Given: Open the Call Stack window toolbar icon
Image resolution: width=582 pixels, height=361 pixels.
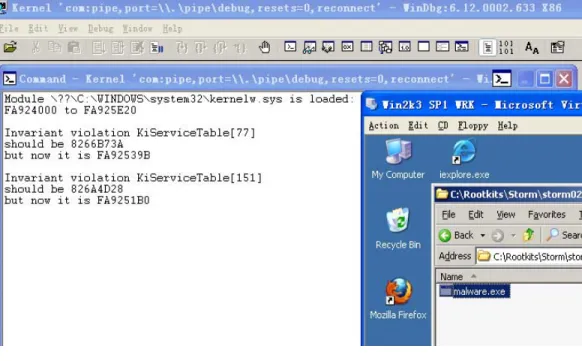Looking at the screenshot, I should click(x=386, y=47).
